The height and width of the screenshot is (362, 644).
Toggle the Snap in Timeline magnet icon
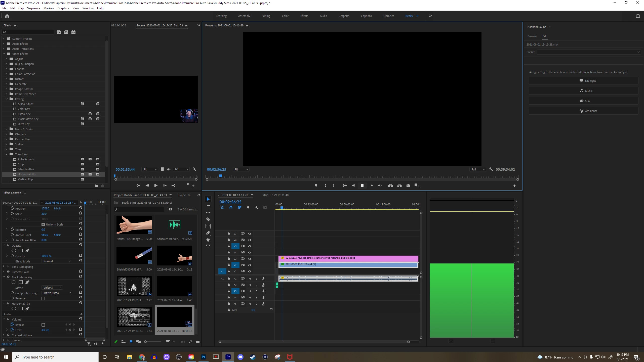[x=231, y=207]
